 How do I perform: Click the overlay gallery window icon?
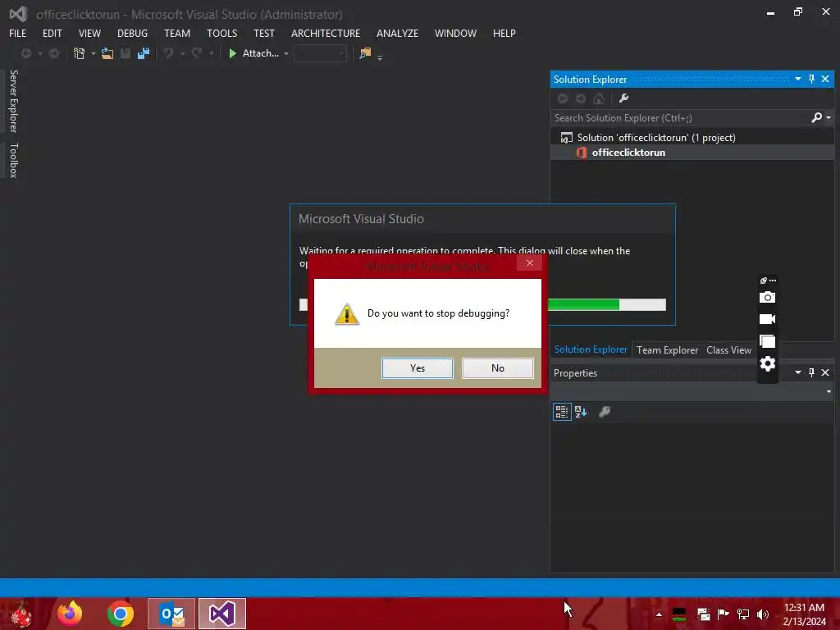(x=767, y=341)
